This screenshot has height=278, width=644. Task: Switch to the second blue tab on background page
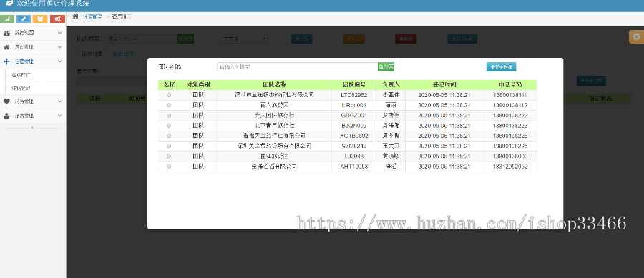[x=123, y=54]
